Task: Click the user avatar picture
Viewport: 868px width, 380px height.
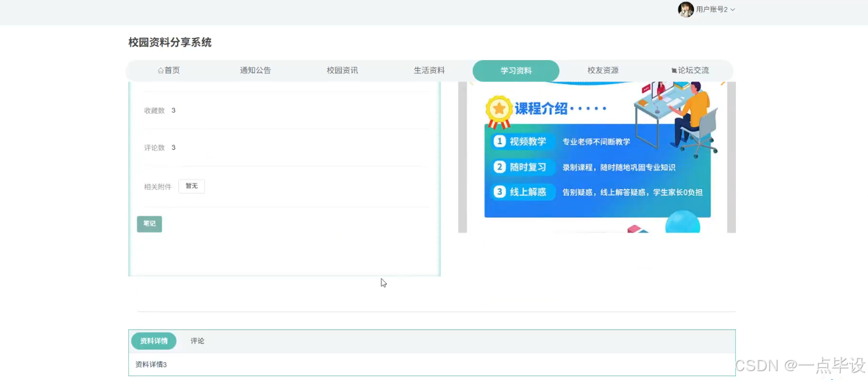Action: (x=686, y=9)
